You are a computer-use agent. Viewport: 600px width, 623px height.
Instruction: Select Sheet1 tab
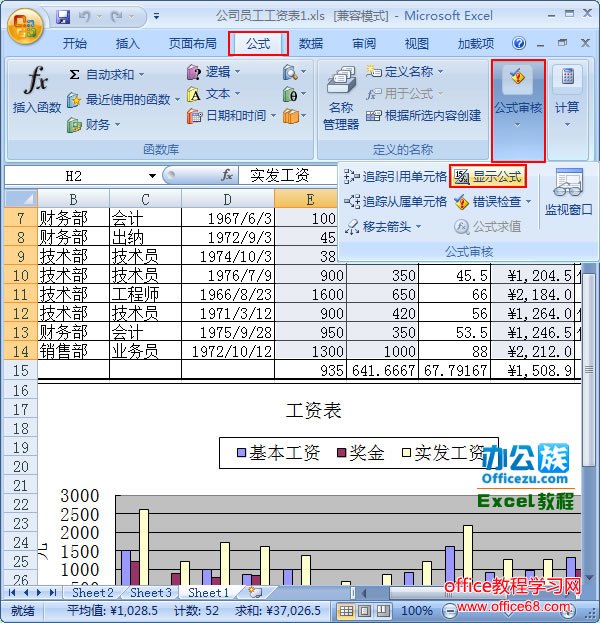click(208, 592)
